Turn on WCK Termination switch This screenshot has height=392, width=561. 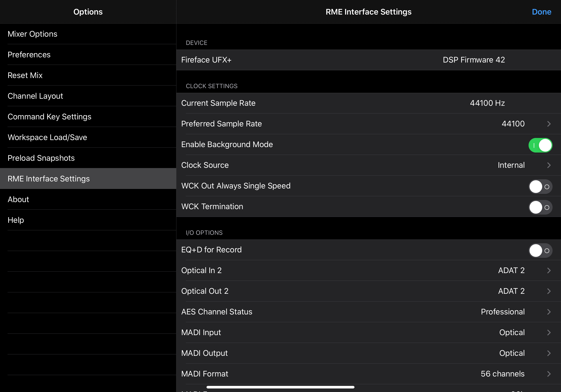540,207
